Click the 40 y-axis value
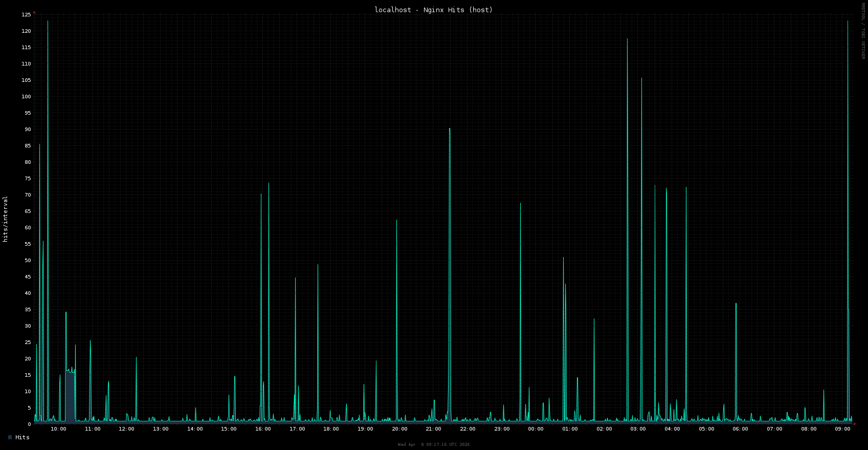This screenshot has height=450, width=868. point(28,293)
